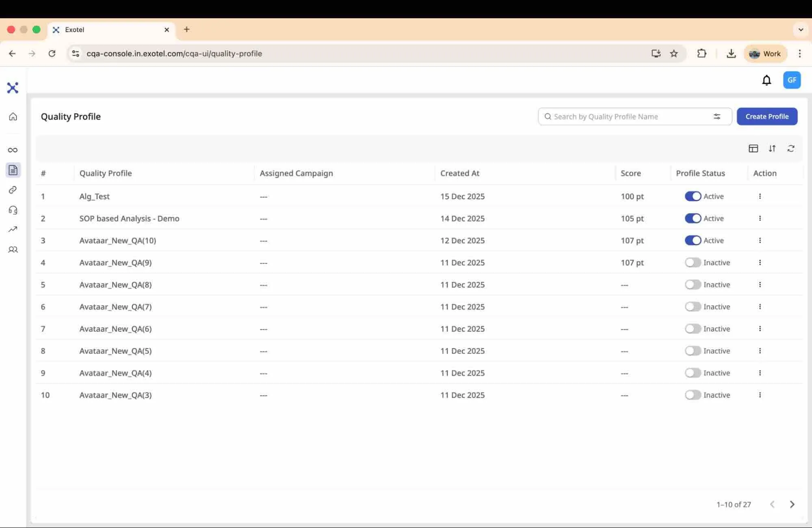Click the previous page arrow
This screenshot has height=528, width=812.
772,504
